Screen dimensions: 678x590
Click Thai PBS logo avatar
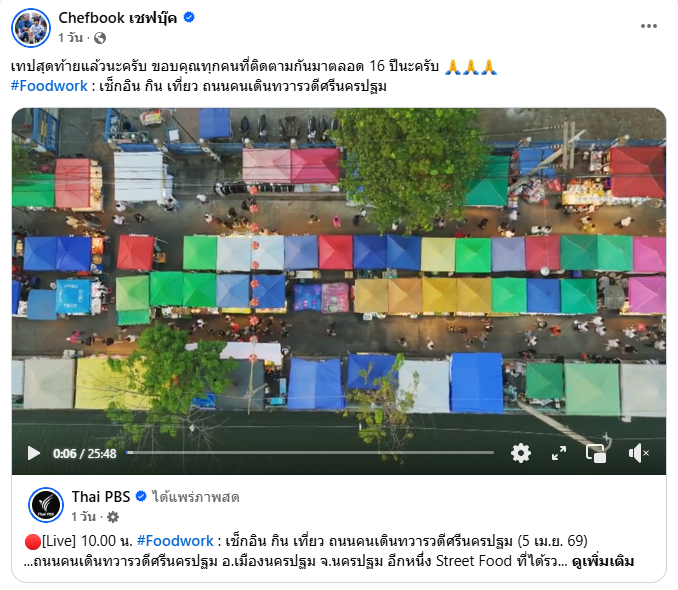(46, 505)
